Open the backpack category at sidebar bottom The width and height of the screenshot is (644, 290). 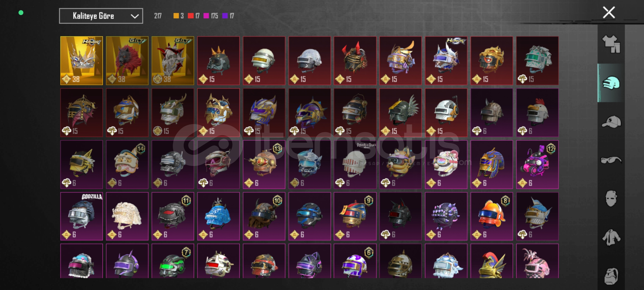(x=611, y=276)
